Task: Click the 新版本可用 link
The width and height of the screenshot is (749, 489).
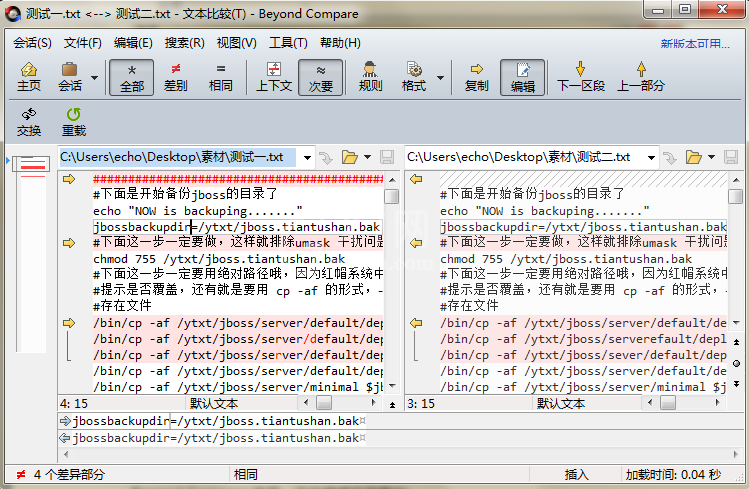Action: [695, 44]
